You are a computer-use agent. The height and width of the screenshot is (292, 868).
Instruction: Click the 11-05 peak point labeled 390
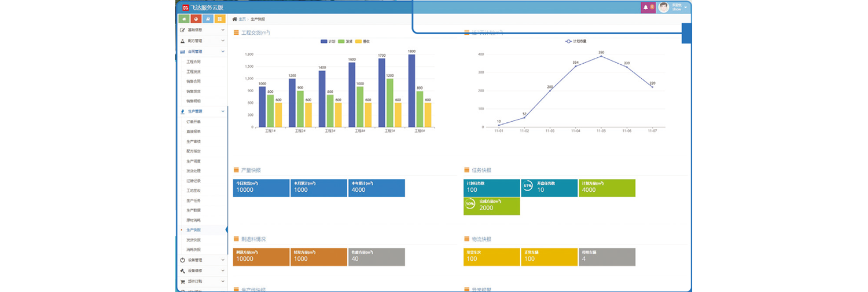[x=601, y=56]
